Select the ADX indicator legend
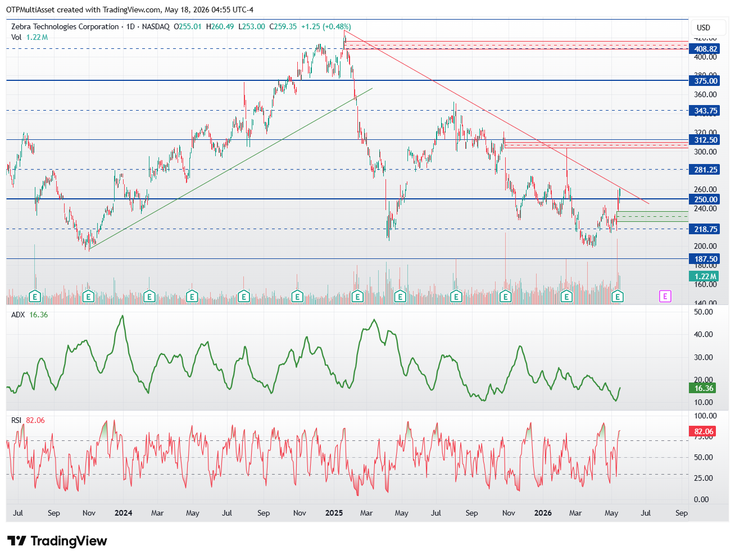The height and width of the screenshot is (560, 735). 29,315
